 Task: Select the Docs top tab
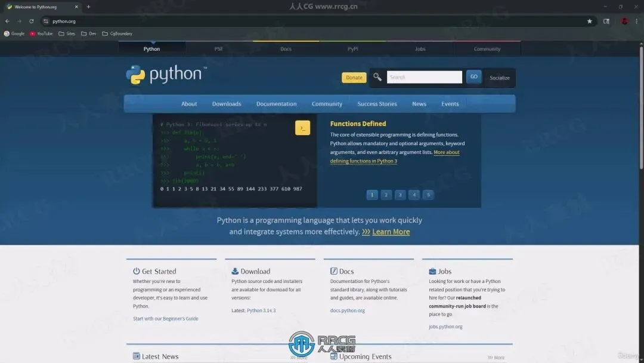point(286,49)
